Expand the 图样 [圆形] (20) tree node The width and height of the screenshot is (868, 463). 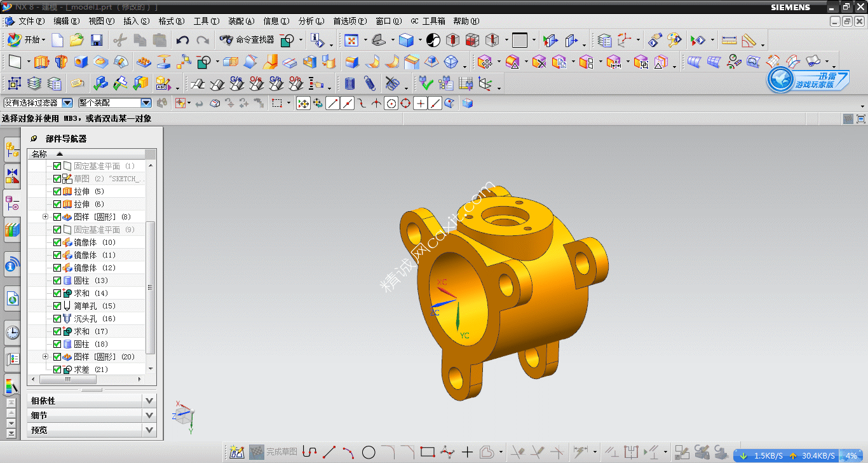tap(46, 357)
